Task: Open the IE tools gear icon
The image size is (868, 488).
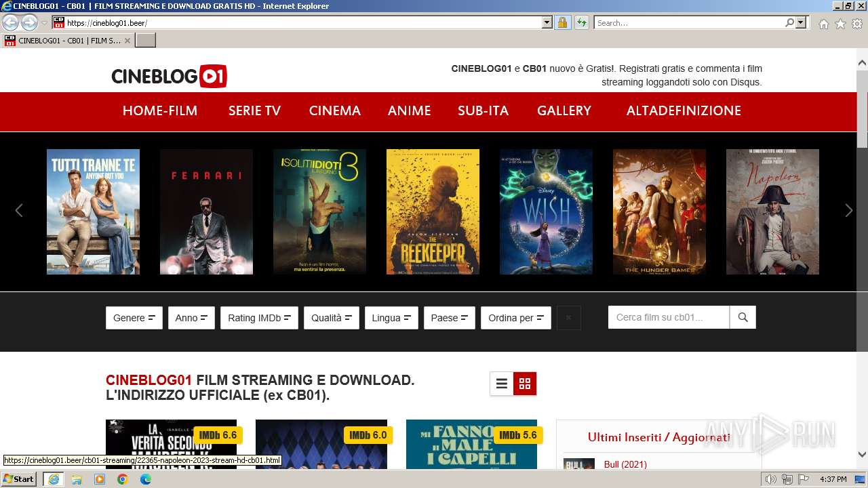Action: click(x=857, y=24)
